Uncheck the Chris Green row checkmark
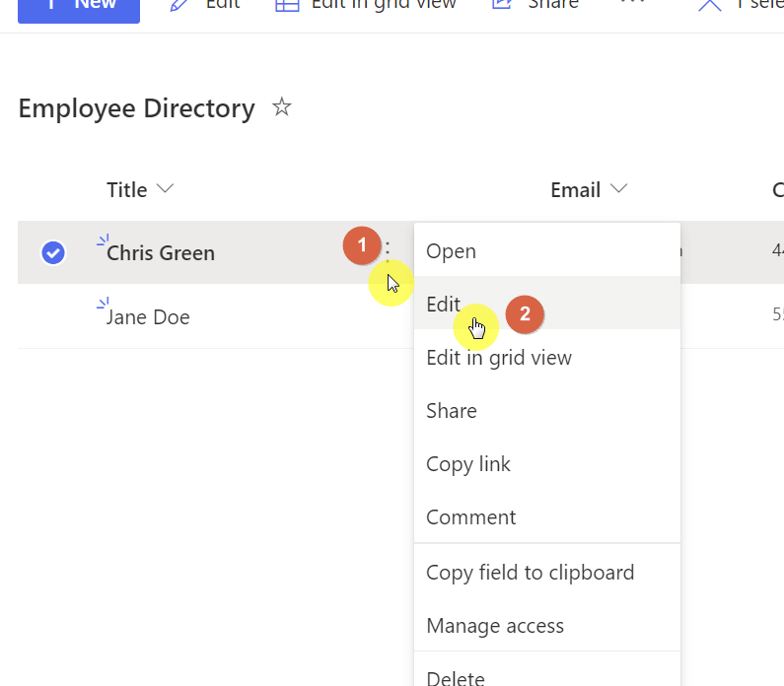This screenshot has width=784, height=686. point(53,253)
